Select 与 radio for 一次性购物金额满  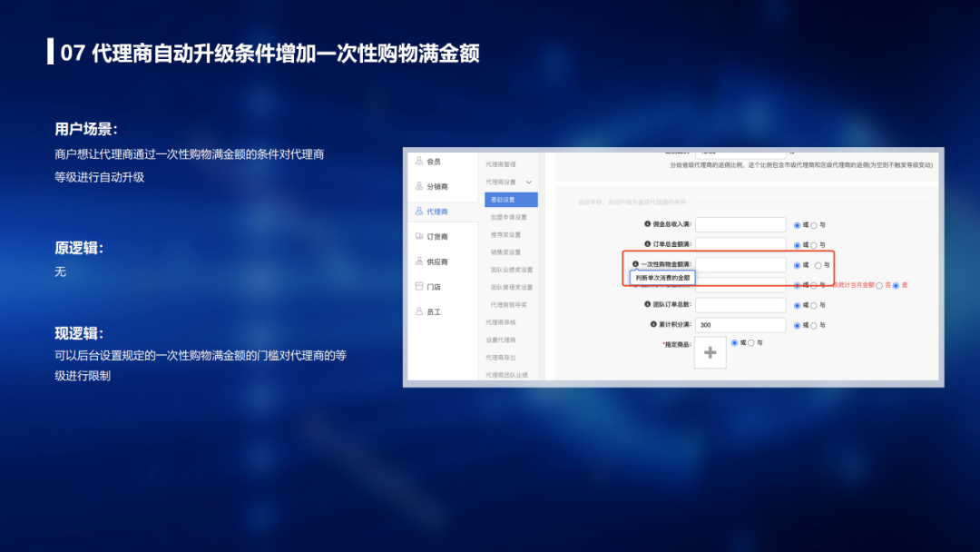[x=818, y=265]
